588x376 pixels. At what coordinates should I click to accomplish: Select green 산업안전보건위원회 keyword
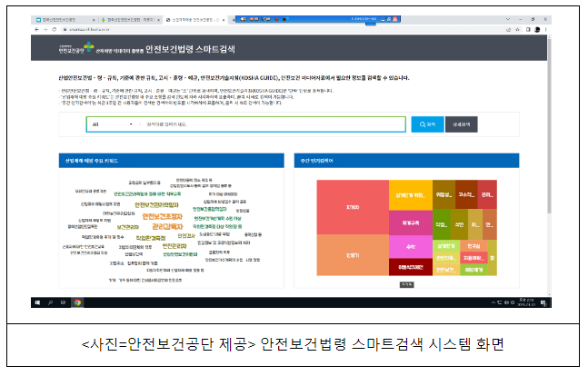point(180,254)
